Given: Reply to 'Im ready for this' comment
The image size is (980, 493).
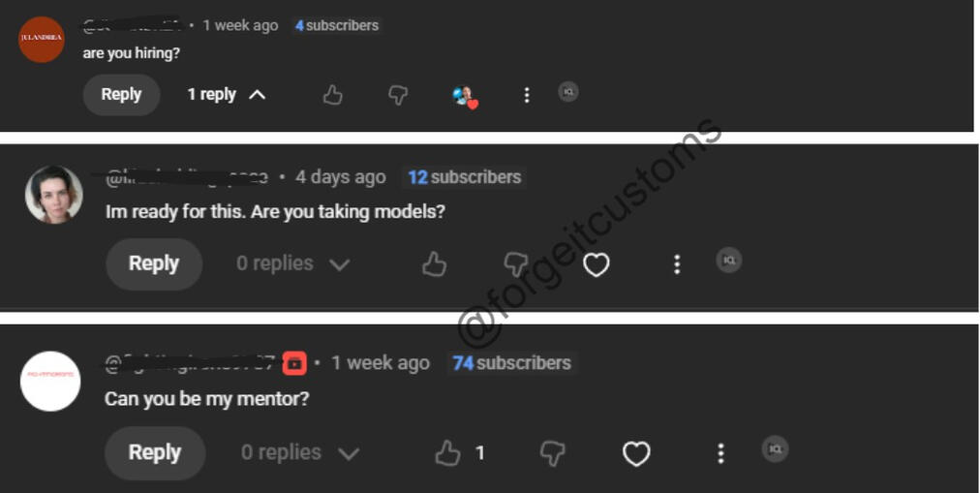Looking at the screenshot, I should click(154, 263).
